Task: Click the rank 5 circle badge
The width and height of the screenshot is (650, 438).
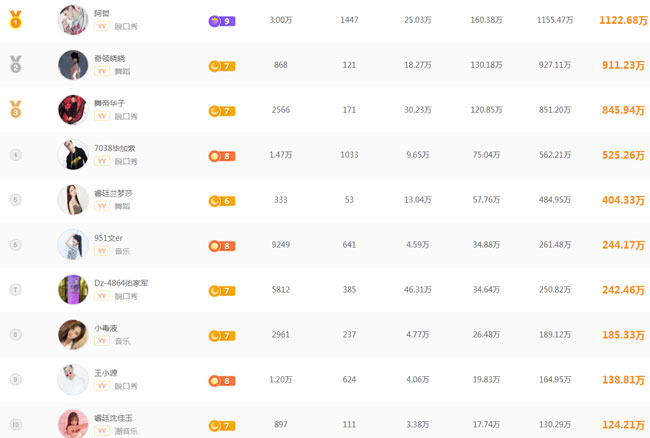Action: click(x=15, y=200)
